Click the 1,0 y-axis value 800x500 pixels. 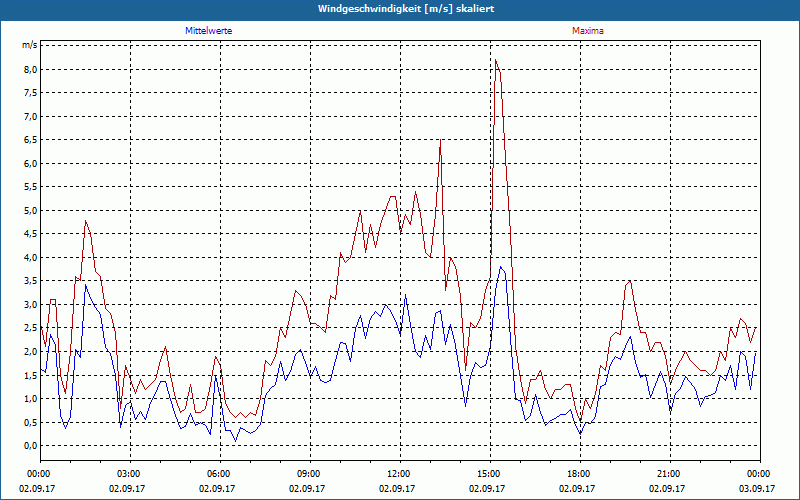(x=31, y=398)
